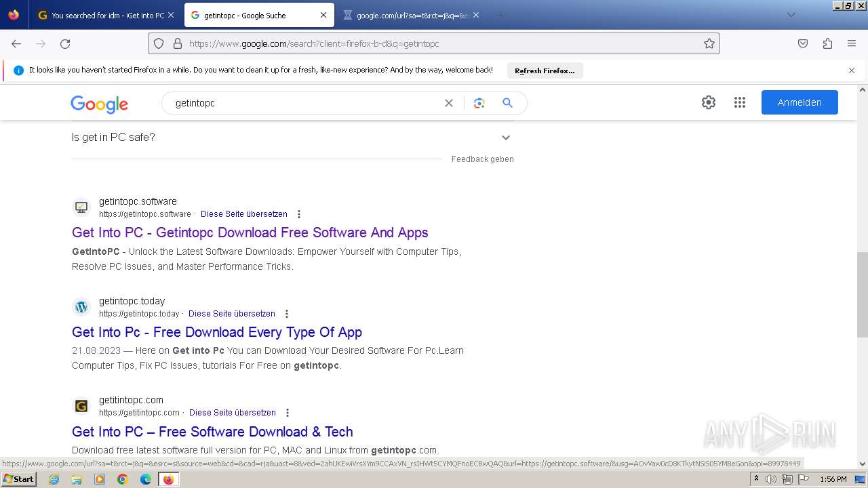Show hidden system tray icons
The height and width of the screenshot is (488, 868).
(756, 479)
